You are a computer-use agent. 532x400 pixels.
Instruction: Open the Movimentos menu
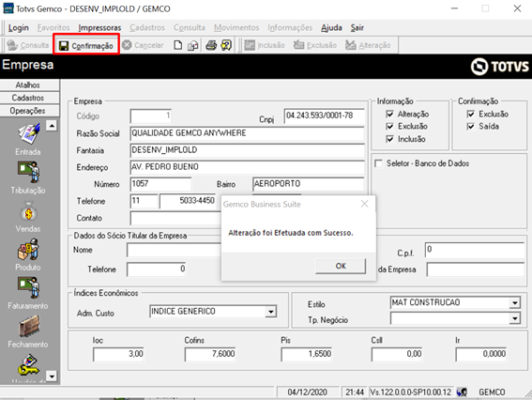click(x=236, y=27)
